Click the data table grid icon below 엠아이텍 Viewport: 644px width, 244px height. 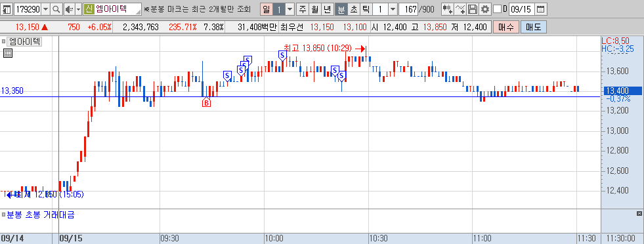(x=8, y=53)
